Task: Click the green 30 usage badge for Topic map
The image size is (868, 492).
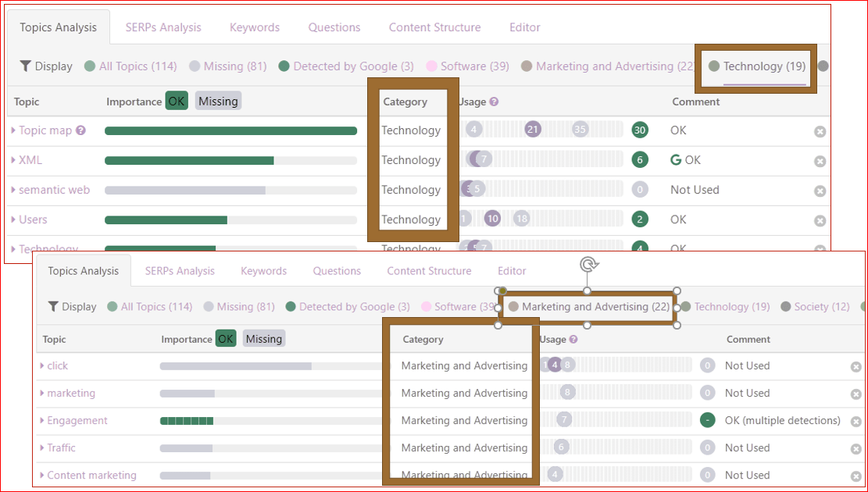Action: pos(640,130)
